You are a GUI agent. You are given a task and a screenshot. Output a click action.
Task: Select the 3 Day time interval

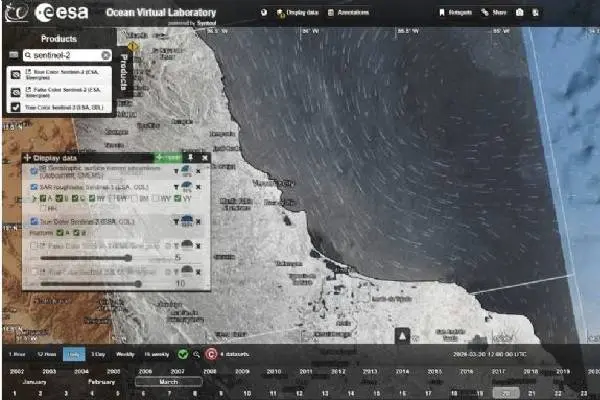pyautogui.click(x=98, y=353)
